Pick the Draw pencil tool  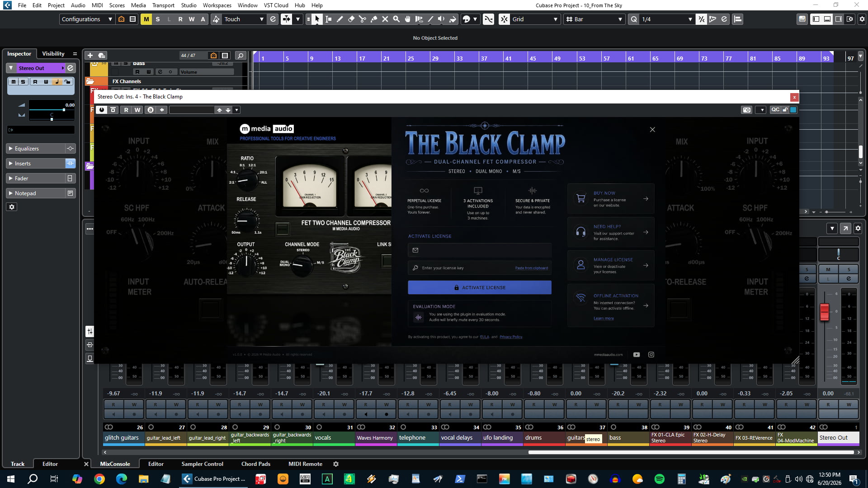(340, 19)
